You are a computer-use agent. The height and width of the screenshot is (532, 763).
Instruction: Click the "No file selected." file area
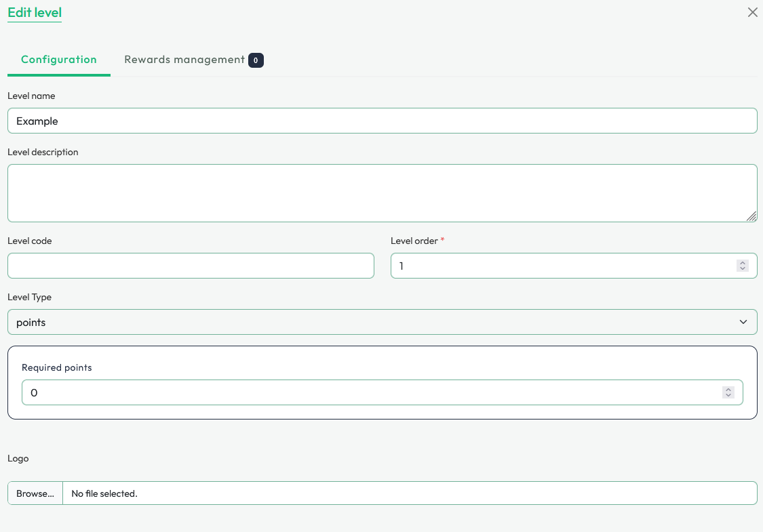(407, 493)
